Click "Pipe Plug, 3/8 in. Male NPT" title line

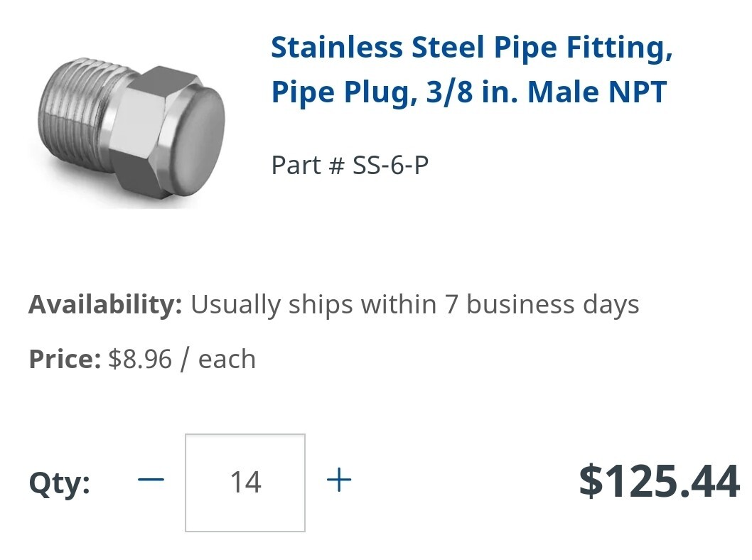click(469, 92)
